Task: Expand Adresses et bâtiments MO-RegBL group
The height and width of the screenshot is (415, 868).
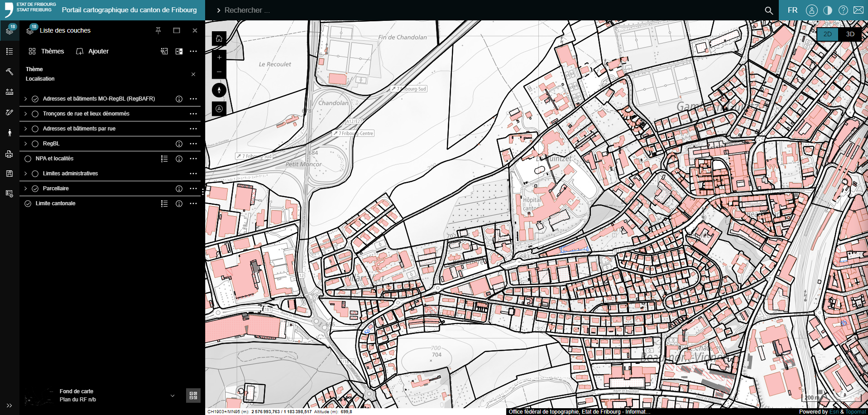Action: (x=25, y=99)
